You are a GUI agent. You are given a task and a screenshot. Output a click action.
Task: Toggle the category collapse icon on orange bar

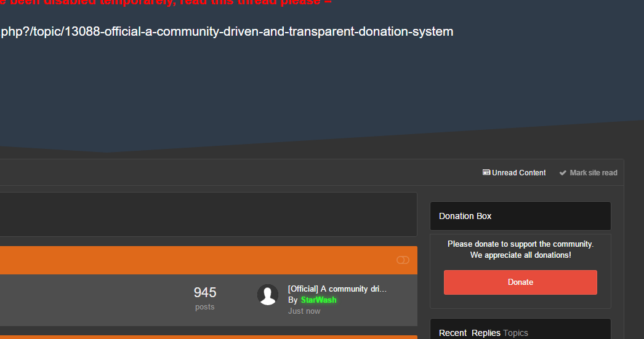click(x=403, y=260)
